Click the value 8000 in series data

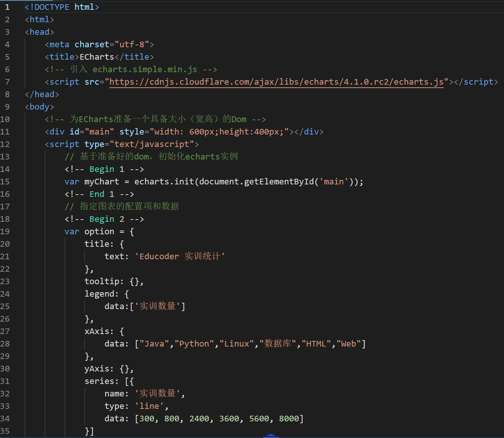click(x=289, y=419)
